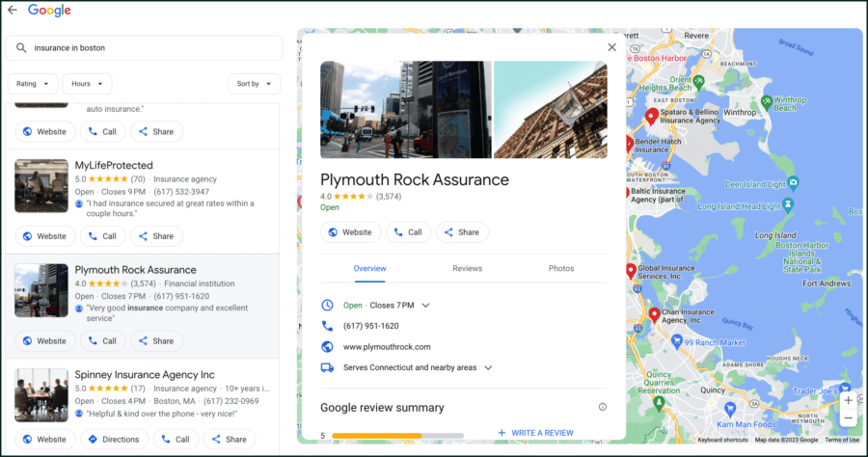
Task: Click the phone icon beside (617) 951-1620
Action: tap(327, 326)
